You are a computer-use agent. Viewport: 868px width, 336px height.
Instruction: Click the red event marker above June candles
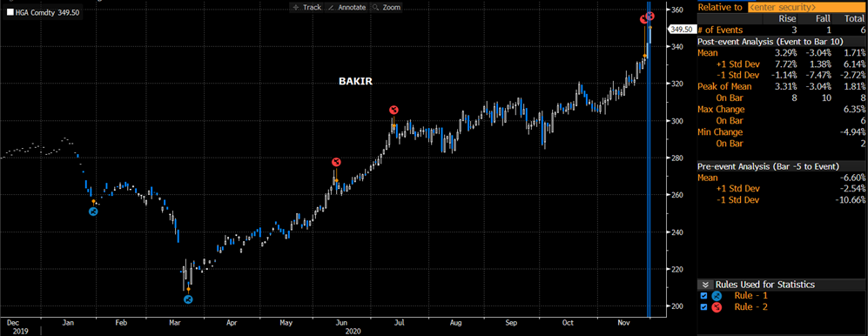click(x=336, y=162)
